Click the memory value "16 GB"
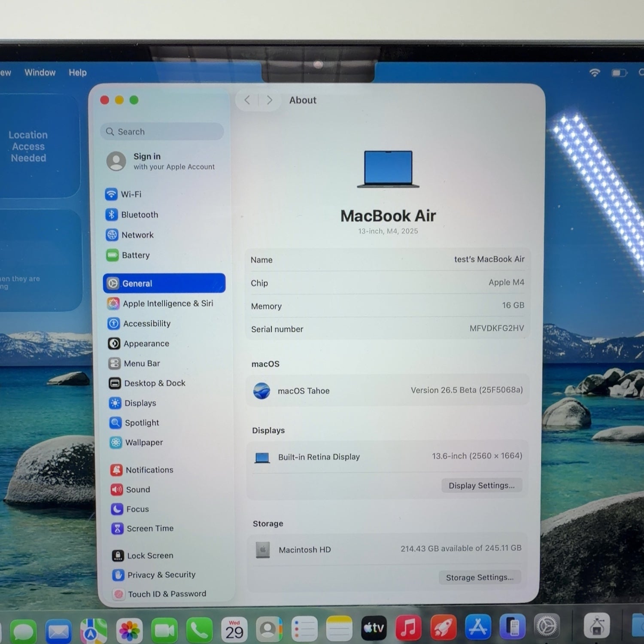Screen dimensions: 644x644 [513, 305]
